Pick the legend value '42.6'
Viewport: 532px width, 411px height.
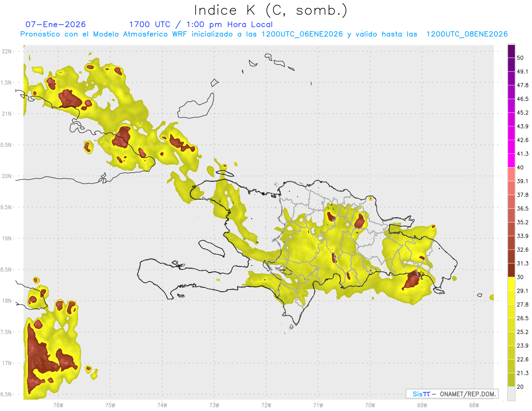pos(522,140)
